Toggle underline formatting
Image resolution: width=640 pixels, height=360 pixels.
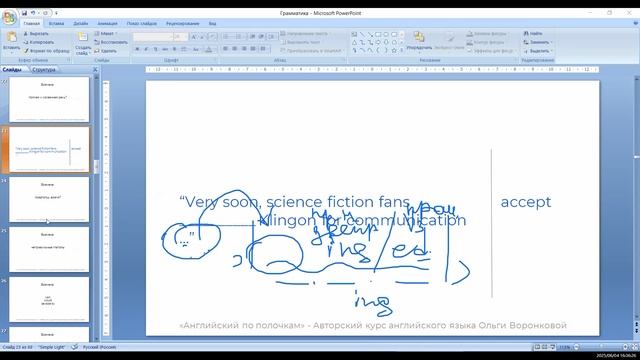click(156, 49)
